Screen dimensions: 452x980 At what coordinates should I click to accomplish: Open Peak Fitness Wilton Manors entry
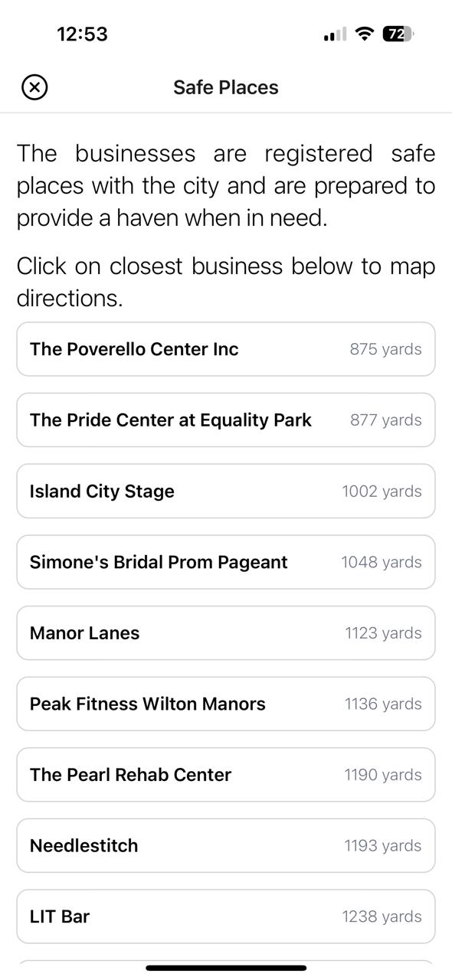226,704
